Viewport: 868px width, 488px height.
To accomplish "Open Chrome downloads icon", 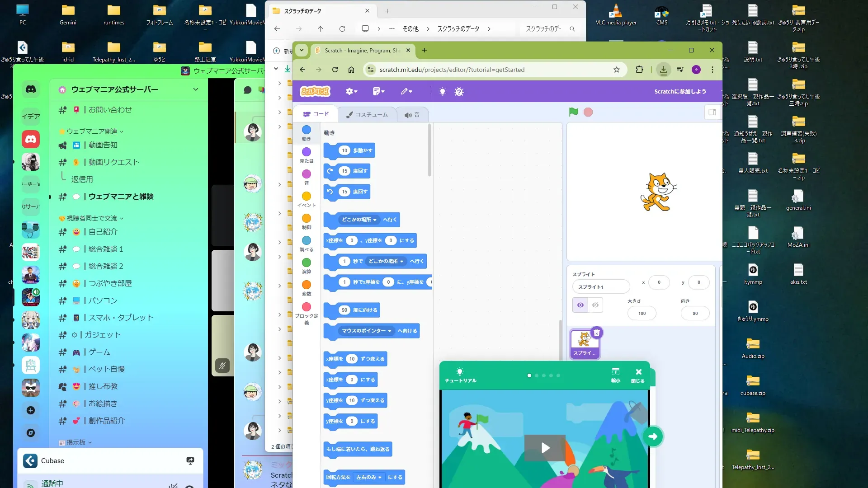I will click(663, 70).
